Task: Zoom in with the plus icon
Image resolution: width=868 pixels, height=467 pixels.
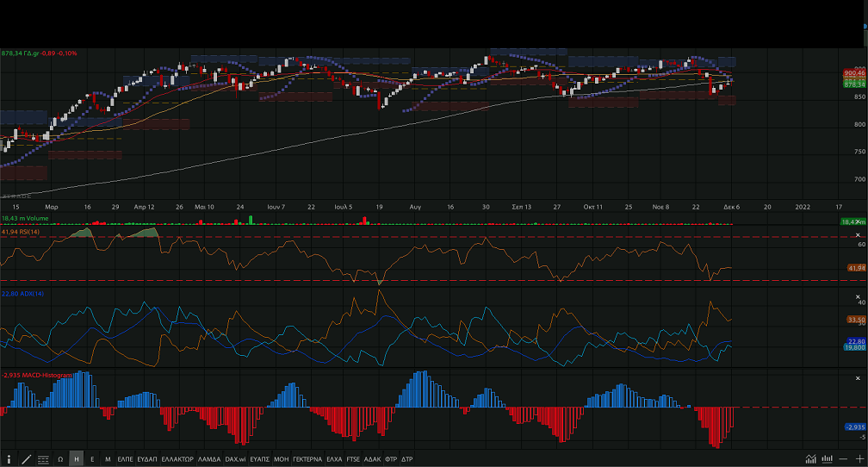Action: [x=859, y=459]
